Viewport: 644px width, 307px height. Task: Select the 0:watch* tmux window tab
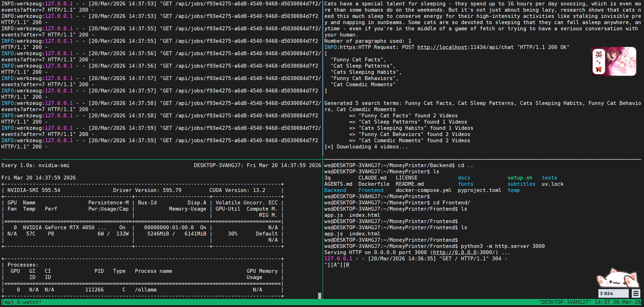pyautogui.click(x=29, y=302)
